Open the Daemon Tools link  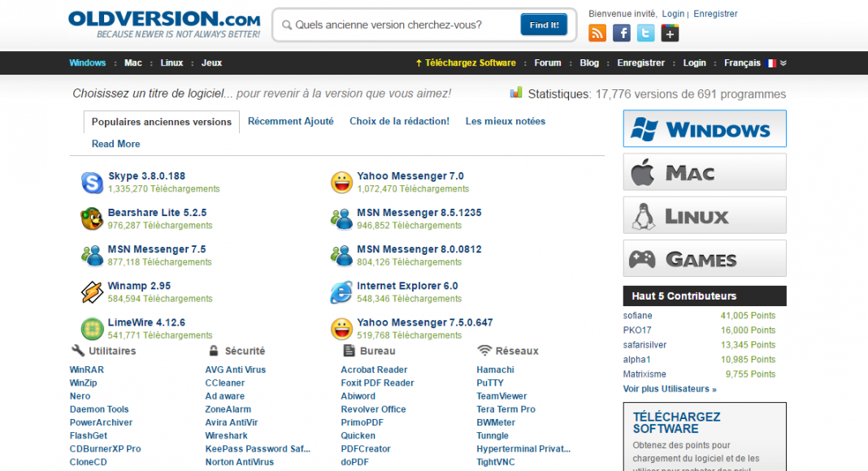99,409
